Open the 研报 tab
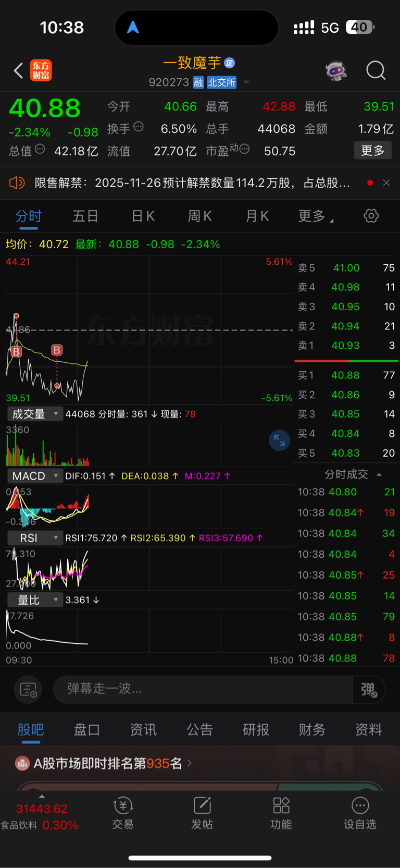400x868 pixels. (256, 729)
